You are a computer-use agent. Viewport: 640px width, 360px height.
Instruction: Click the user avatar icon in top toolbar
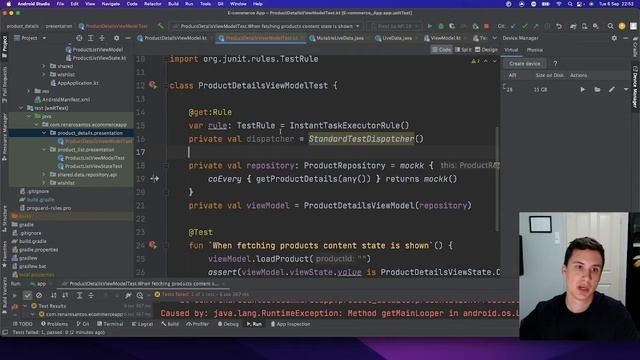coord(622,26)
